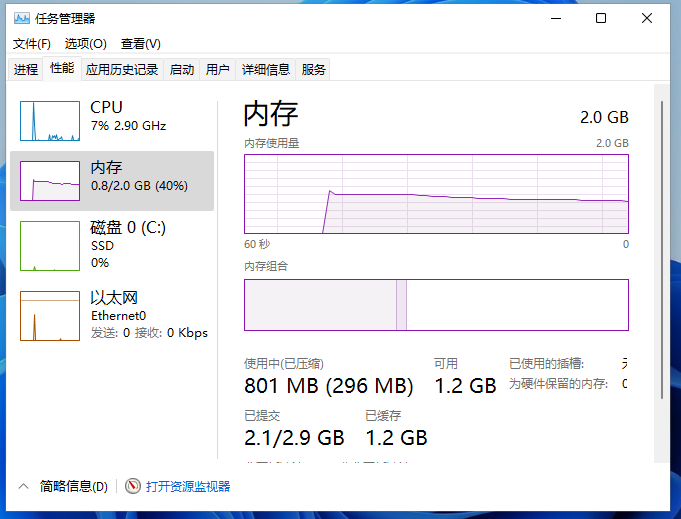Collapse to fewer details using the chevron

pyautogui.click(x=24, y=487)
